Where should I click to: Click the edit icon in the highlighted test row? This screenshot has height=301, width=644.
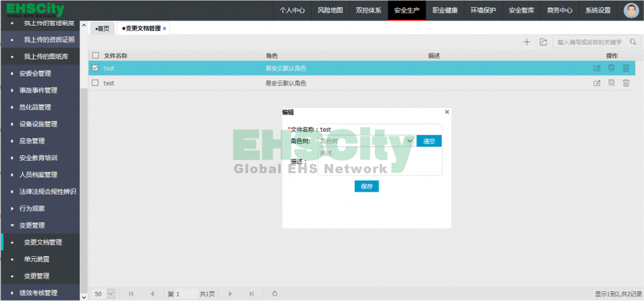tap(597, 68)
